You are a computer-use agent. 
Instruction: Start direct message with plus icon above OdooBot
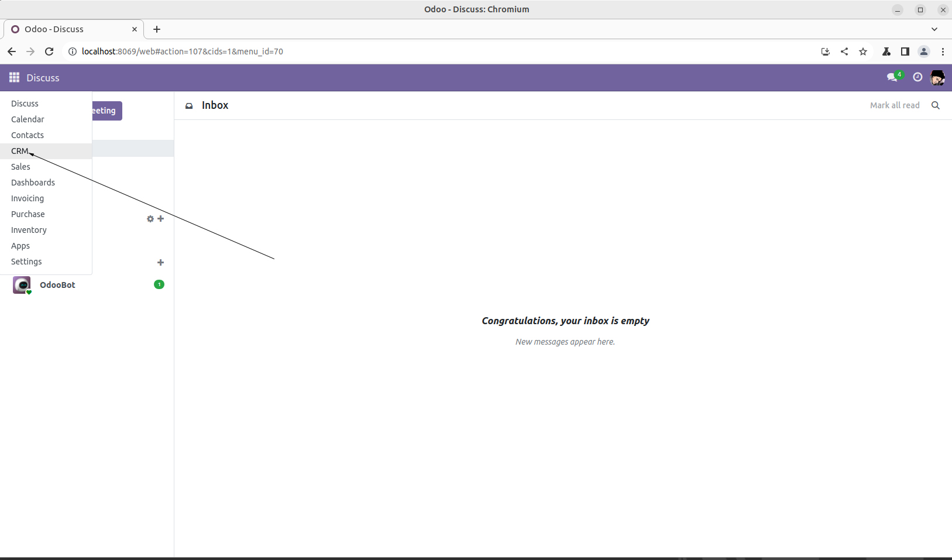[161, 263]
